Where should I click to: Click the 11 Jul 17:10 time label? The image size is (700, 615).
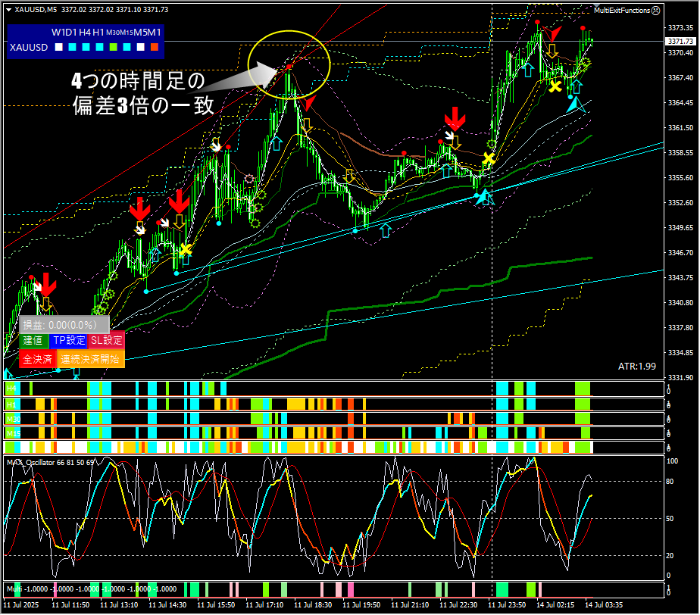[x=264, y=605]
